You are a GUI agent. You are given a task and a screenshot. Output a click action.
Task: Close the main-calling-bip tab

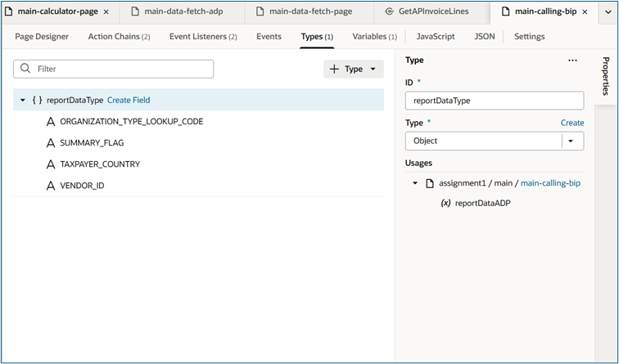pyautogui.click(x=585, y=12)
